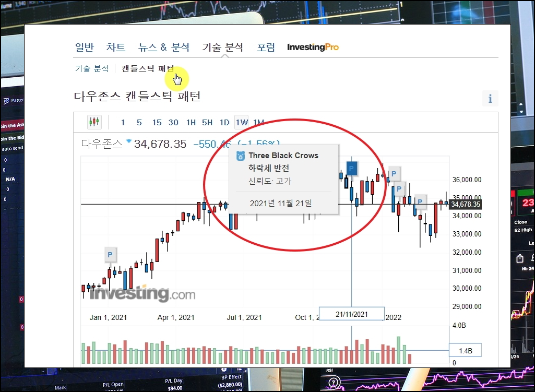Select the 1W chart interval
The image size is (535, 392).
pos(242,123)
